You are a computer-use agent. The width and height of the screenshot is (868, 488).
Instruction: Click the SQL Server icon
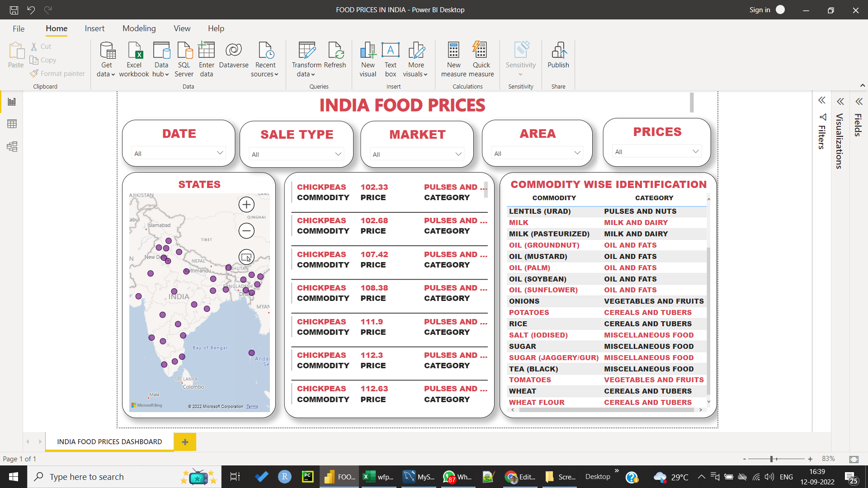(x=184, y=59)
